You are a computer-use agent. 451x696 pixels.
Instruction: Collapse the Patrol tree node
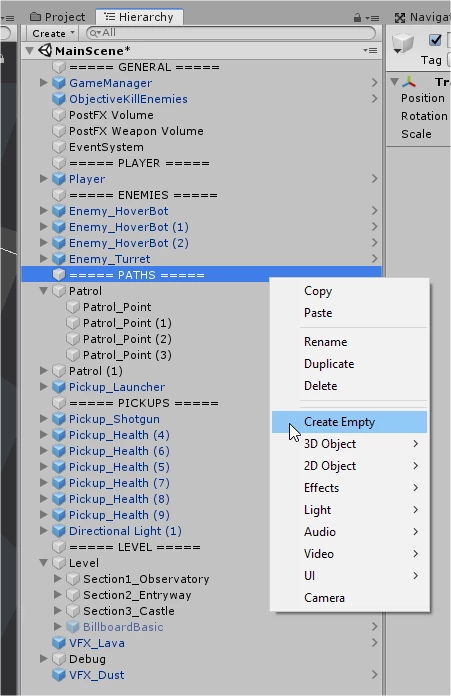pyautogui.click(x=44, y=291)
